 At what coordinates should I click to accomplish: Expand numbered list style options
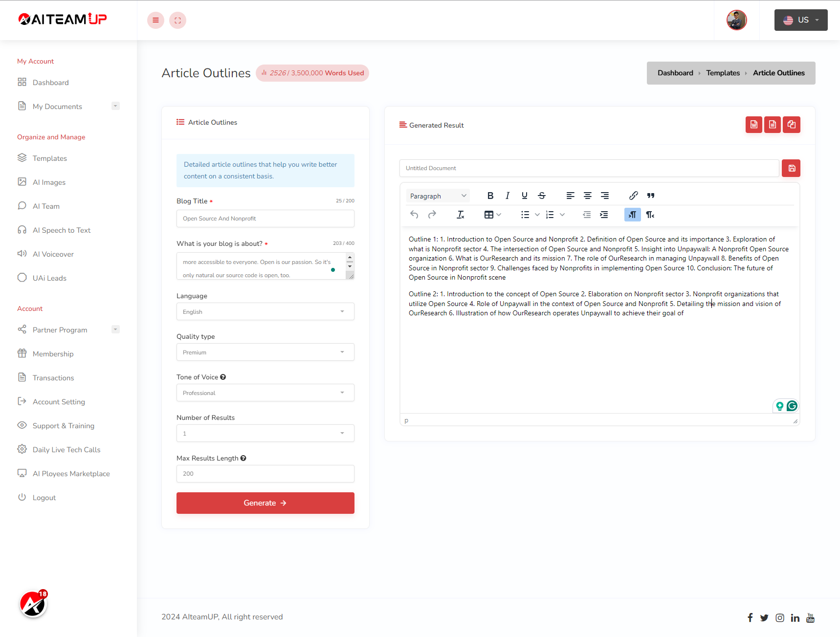[x=562, y=215]
